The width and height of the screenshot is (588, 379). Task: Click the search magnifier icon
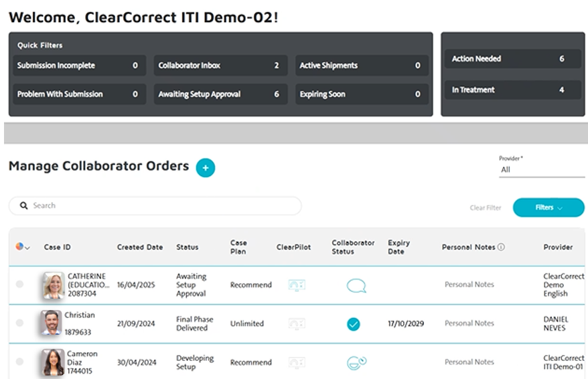tap(23, 206)
